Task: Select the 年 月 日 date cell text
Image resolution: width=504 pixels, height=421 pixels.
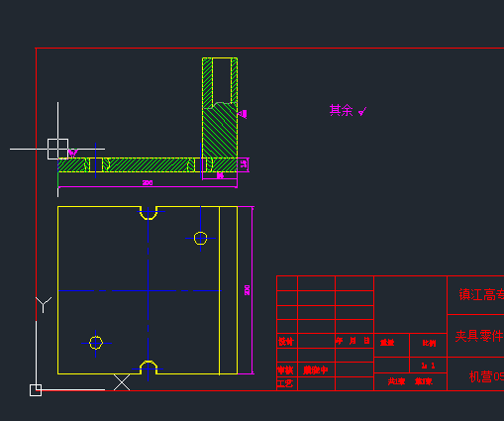Action: click(x=353, y=341)
